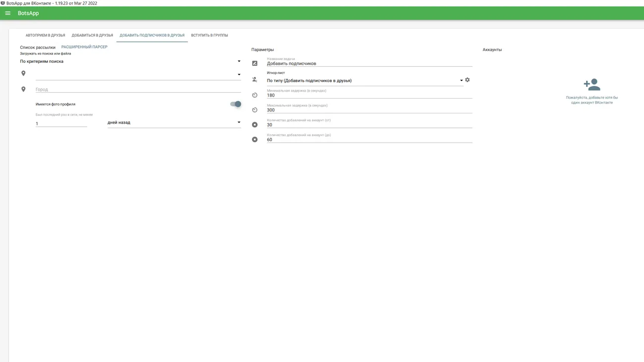Click the maximum delay timer icon
This screenshot has width=644, height=362.
255,110
